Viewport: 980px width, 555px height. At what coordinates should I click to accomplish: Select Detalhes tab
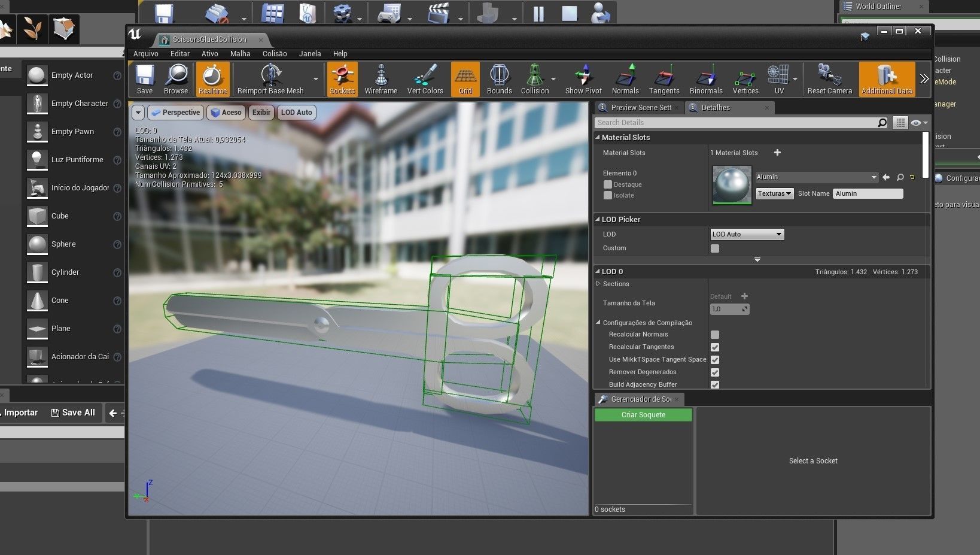point(729,108)
